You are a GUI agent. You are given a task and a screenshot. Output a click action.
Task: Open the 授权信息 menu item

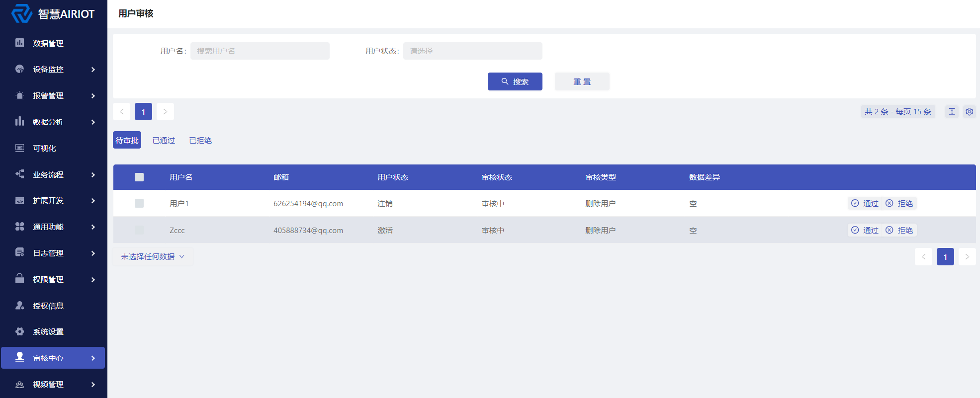click(x=53, y=306)
